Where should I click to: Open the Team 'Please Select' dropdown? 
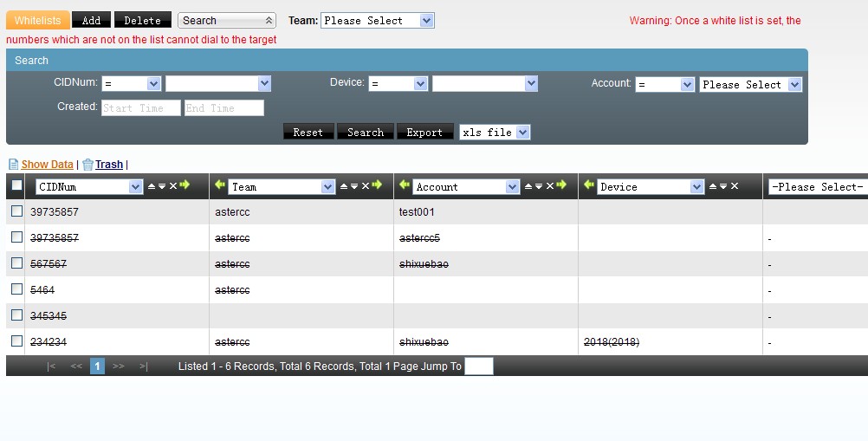click(x=377, y=20)
